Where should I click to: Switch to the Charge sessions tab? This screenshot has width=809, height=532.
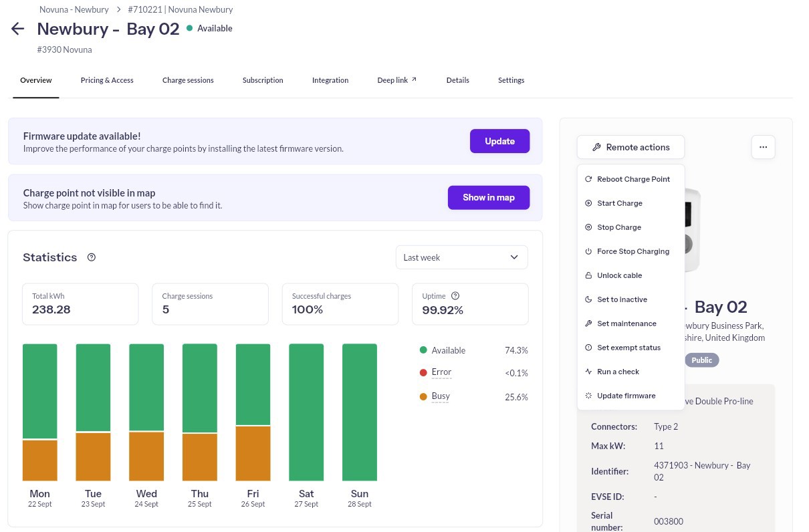(x=188, y=80)
